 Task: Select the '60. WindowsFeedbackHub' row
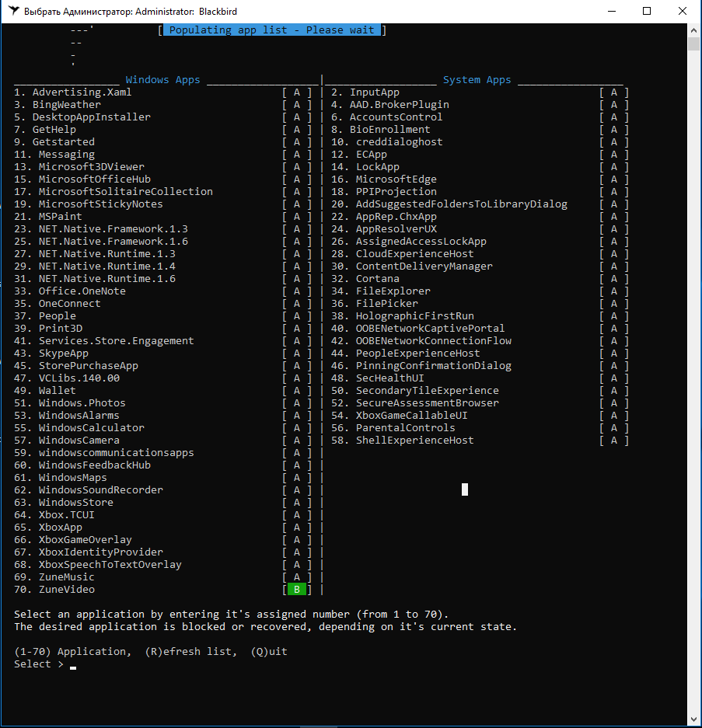pos(162,465)
